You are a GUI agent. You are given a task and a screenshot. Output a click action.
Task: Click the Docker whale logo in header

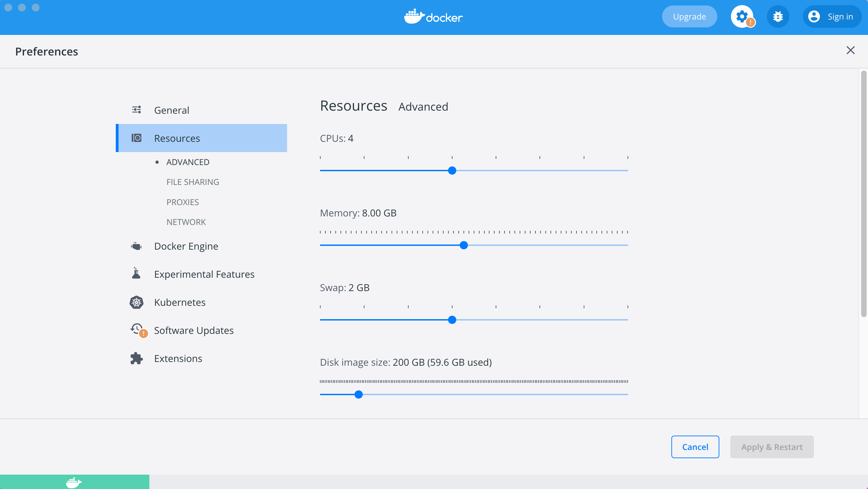pyautogui.click(x=433, y=16)
